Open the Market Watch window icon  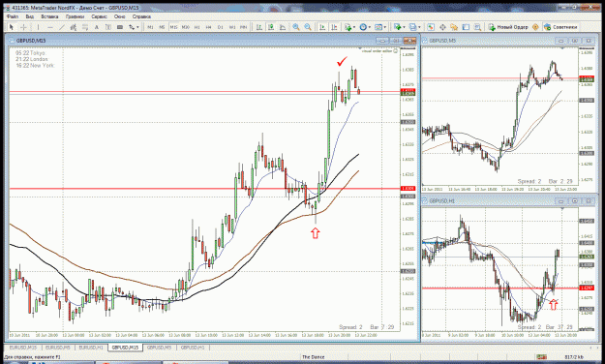tap(431, 27)
